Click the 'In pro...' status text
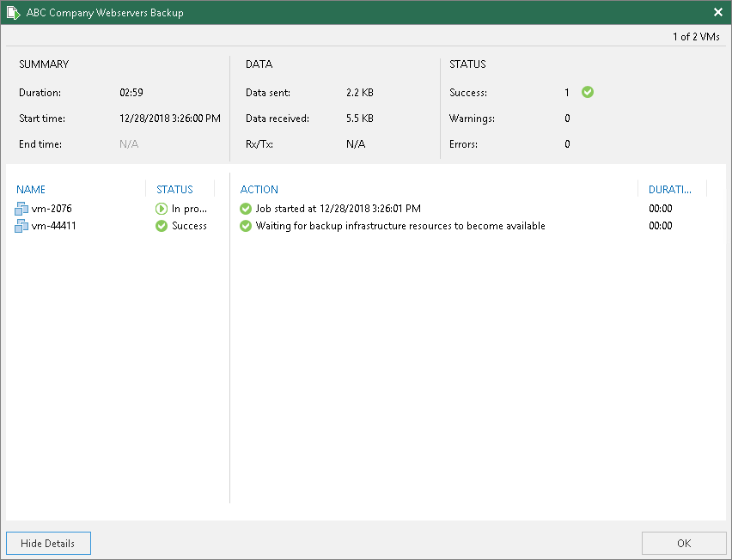Viewport: 732px width, 560px height. click(189, 209)
